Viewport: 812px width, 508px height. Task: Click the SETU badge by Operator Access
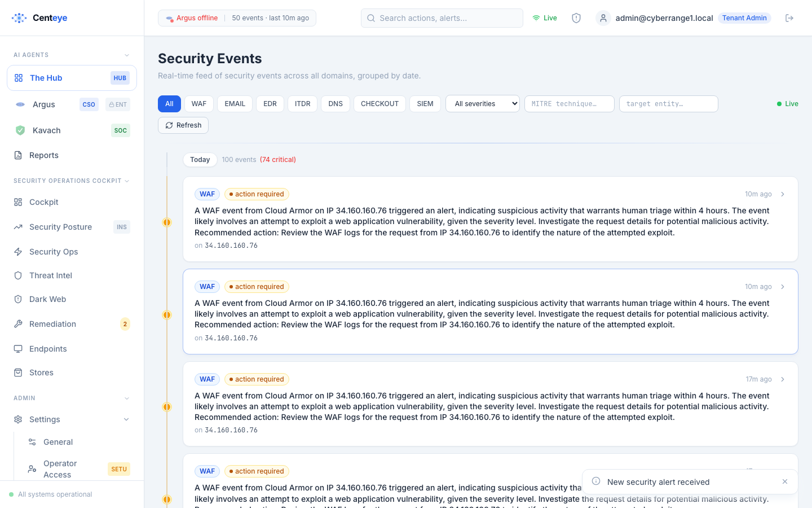pos(119,469)
